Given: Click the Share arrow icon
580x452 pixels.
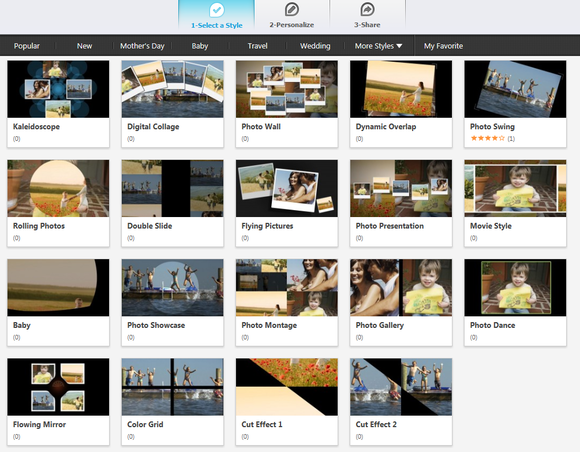Looking at the screenshot, I should pos(367,9).
